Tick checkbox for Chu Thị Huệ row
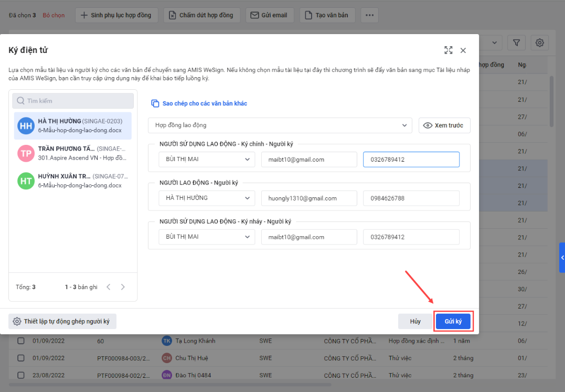Screen dimensions: 565x392 [x=21, y=358]
